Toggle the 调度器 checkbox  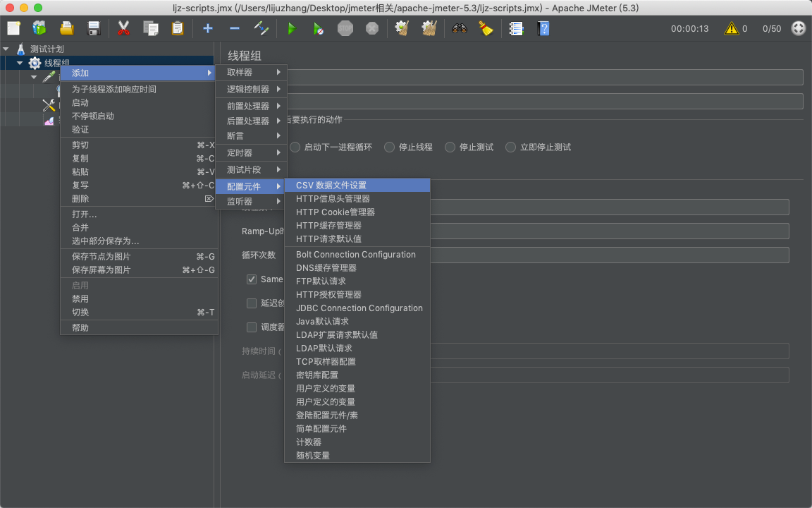coord(252,327)
